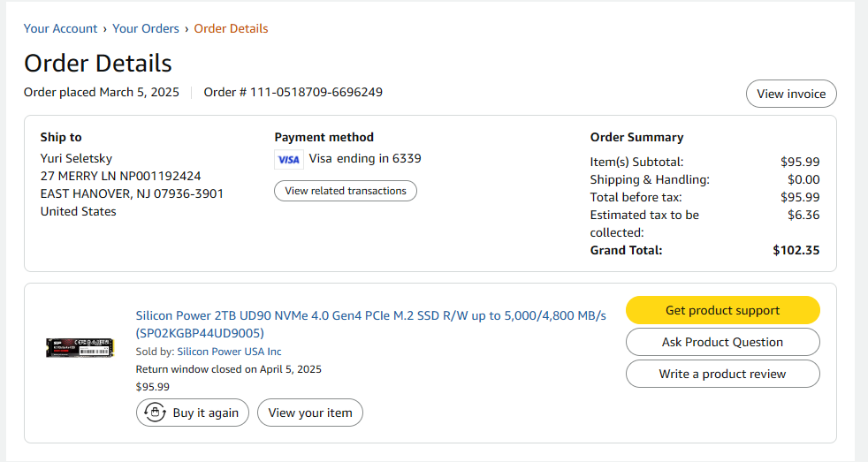Select Ask Product Question
The width and height of the screenshot is (868, 462).
tap(722, 342)
